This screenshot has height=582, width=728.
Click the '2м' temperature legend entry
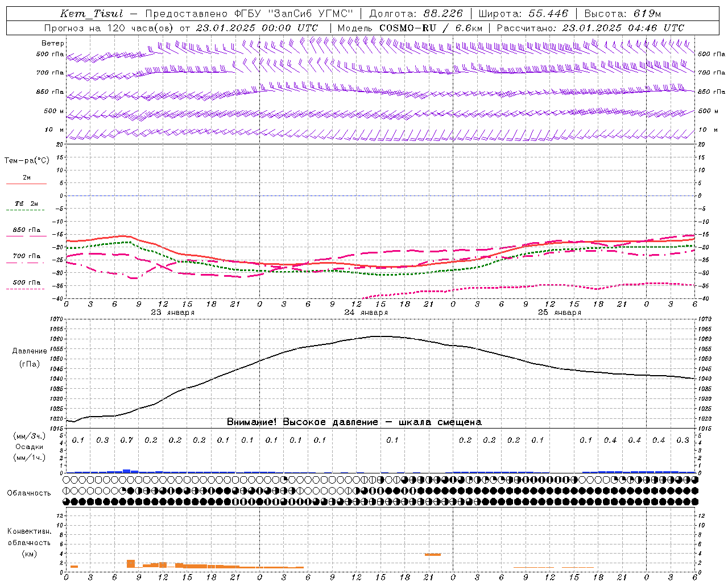tap(27, 177)
